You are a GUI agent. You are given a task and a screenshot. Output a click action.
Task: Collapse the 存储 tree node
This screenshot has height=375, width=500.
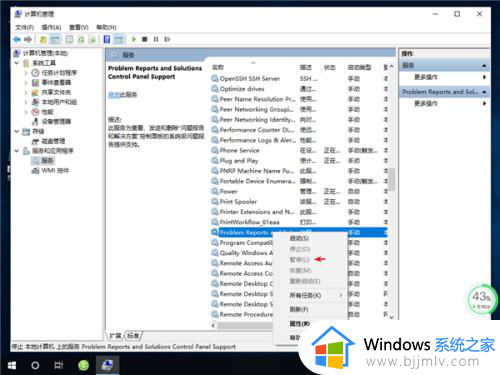point(17,131)
